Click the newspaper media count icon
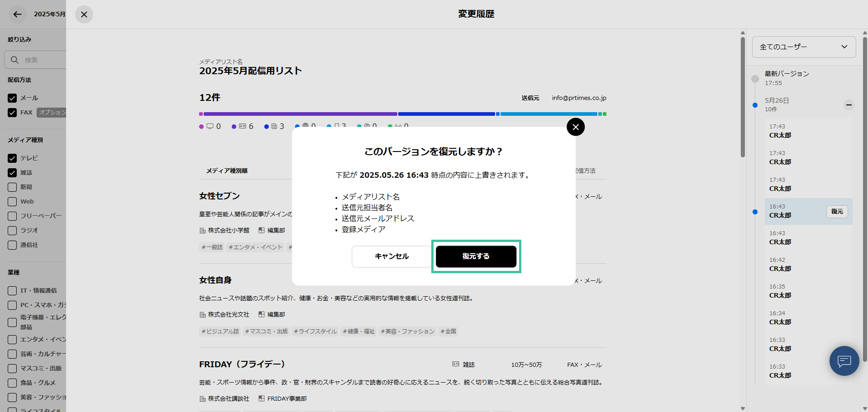Viewport: 868px width, 412px height. click(274, 127)
